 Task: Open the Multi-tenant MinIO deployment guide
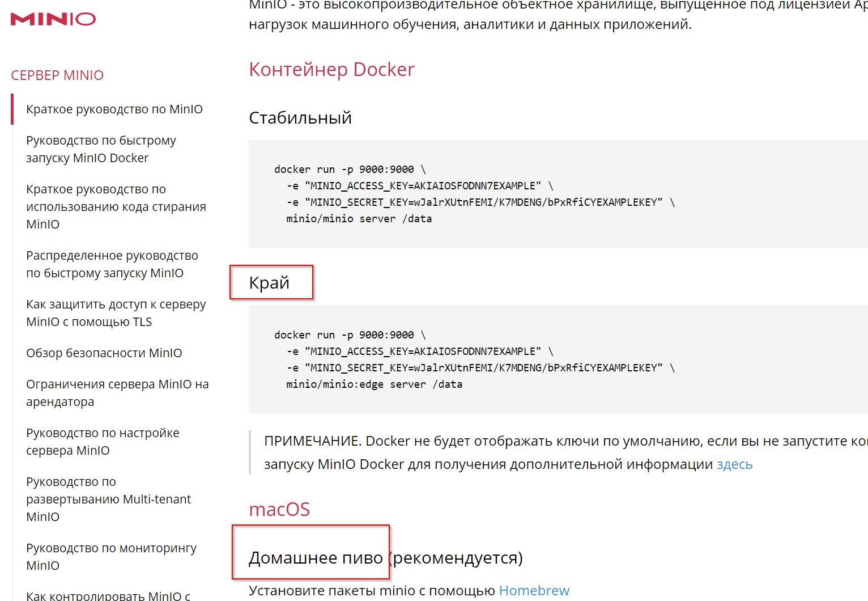(109, 499)
